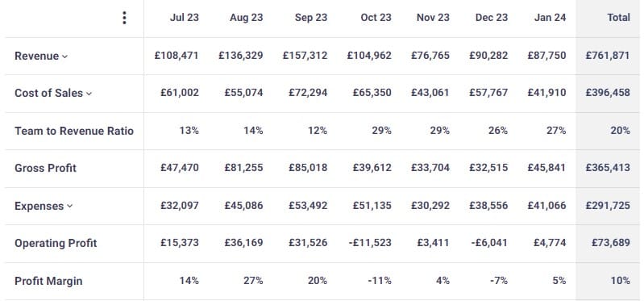Screen dimensions: 644x301
Task: Click total operating profit £73,689
Action: pyautogui.click(x=611, y=243)
